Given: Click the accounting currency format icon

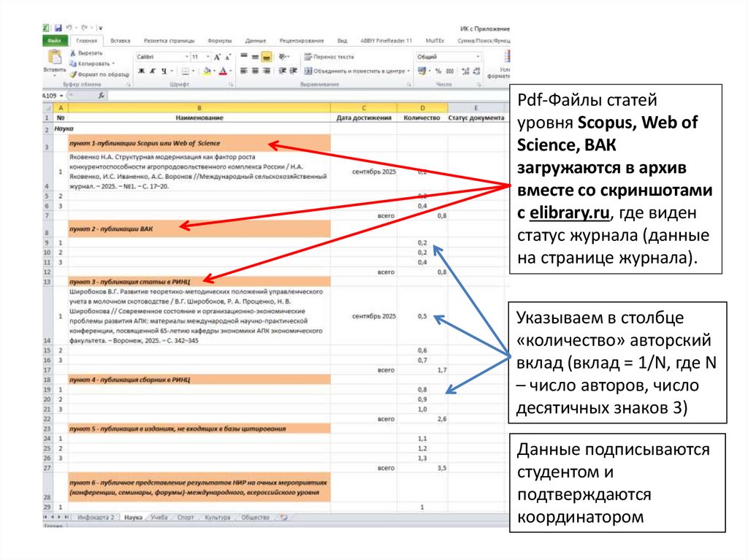Looking at the screenshot, I should coord(421,71).
